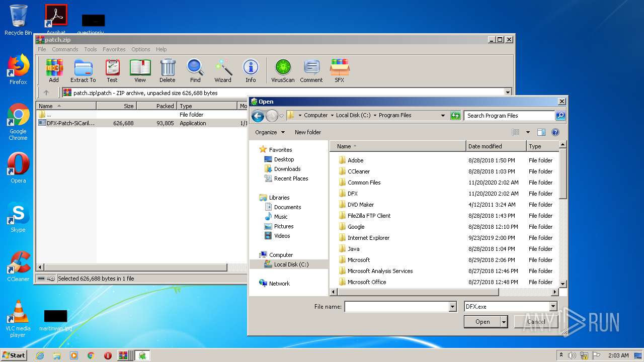Select the FileZilla FTP Client folder
644x362 pixels.
click(369, 216)
